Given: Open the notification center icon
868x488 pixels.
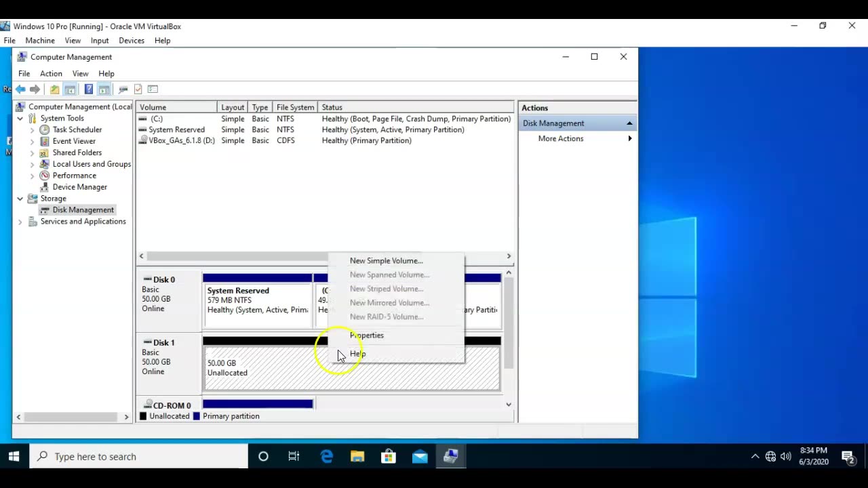Looking at the screenshot, I should 847,456.
